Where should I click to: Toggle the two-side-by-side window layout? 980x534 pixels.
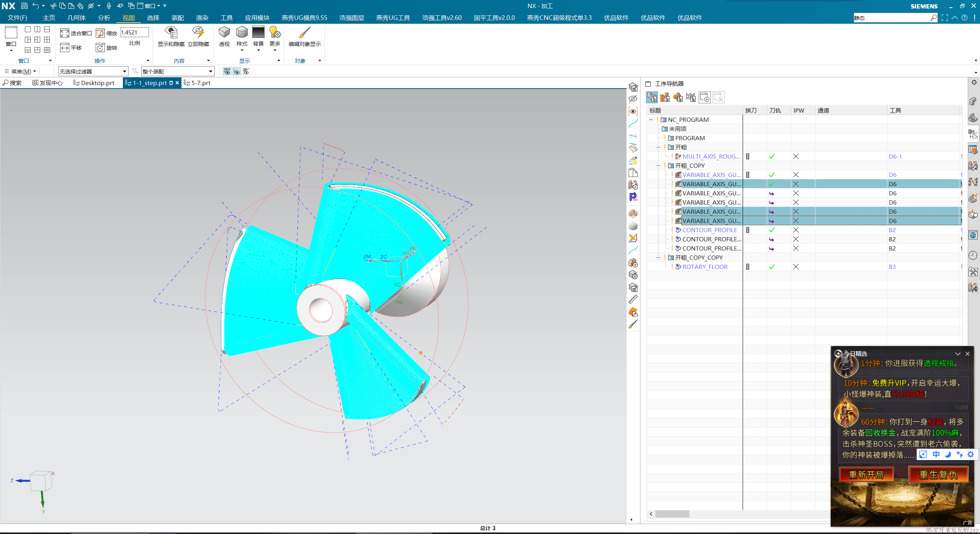(x=37, y=29)
